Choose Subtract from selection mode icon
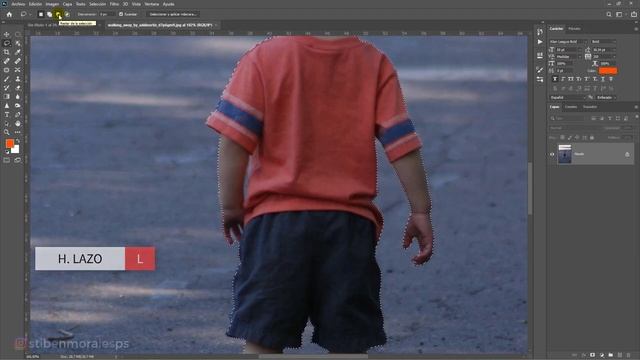The width and height of the screenshot is (640, 360). tap(58, 14)
